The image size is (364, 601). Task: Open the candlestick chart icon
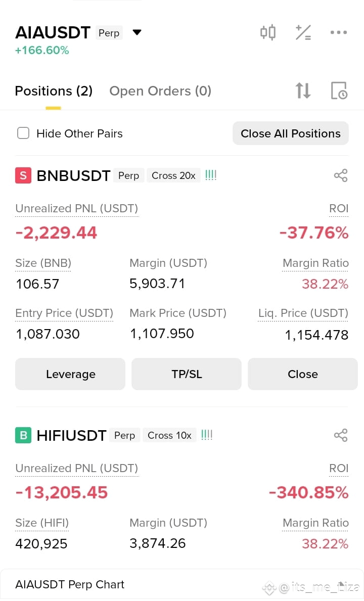(268, 32)
